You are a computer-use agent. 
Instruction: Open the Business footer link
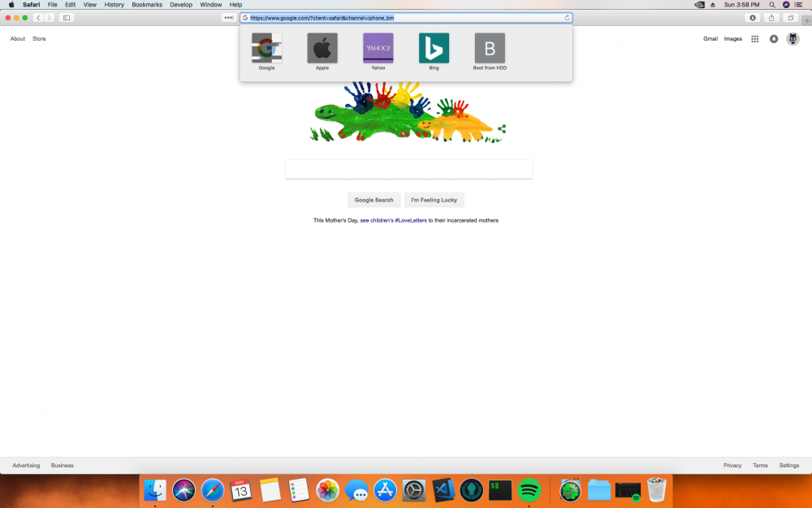coord(63,466)
